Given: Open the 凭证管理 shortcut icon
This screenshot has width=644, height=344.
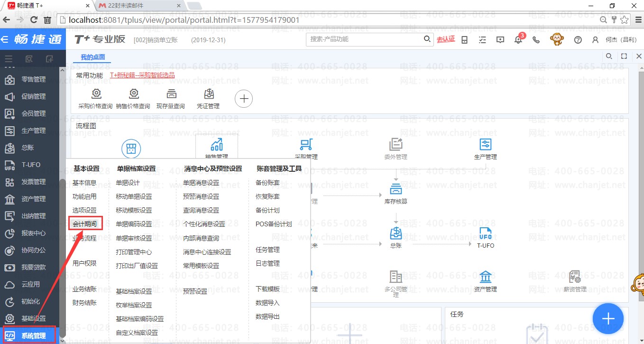Looking at the screenshot, I should click(208, 94).
